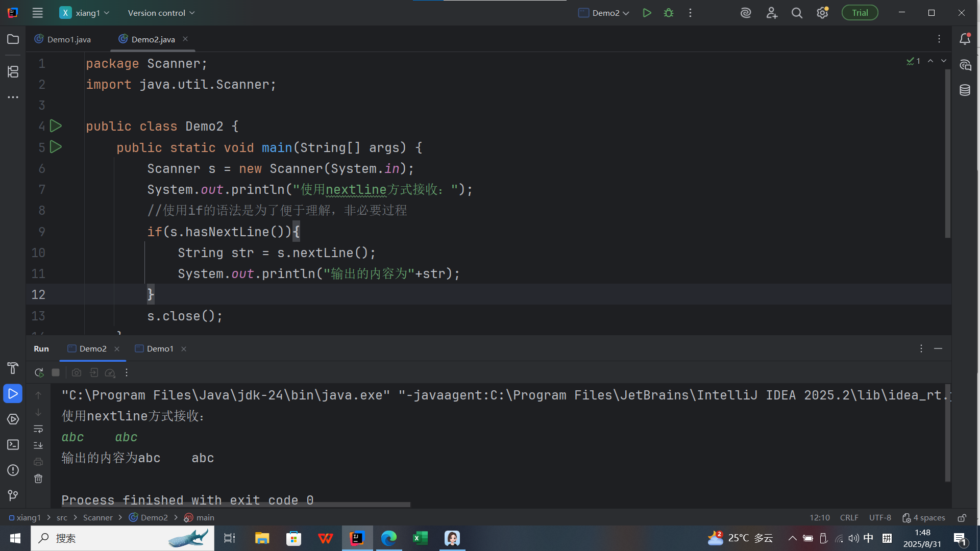Open the Terminal tool window
Screen dimensions: 980x551
[13, 445]
